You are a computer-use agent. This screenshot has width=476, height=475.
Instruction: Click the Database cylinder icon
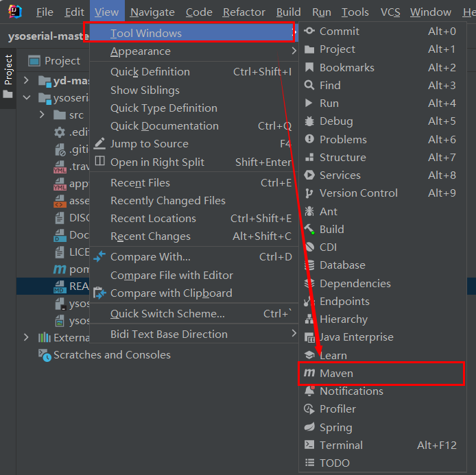click(309, 265)
